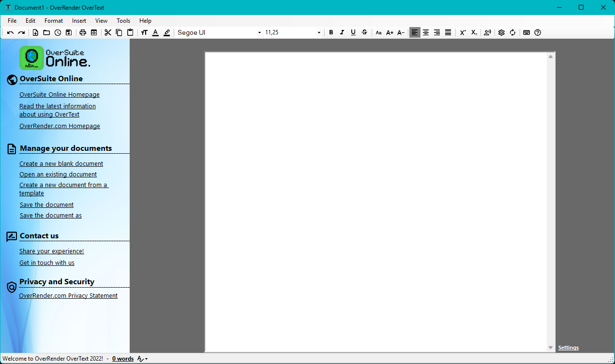Viewport: 615px width, 364px height.
Task: Open OverSuite Online Homepage link
Action: tap(60, 95)
